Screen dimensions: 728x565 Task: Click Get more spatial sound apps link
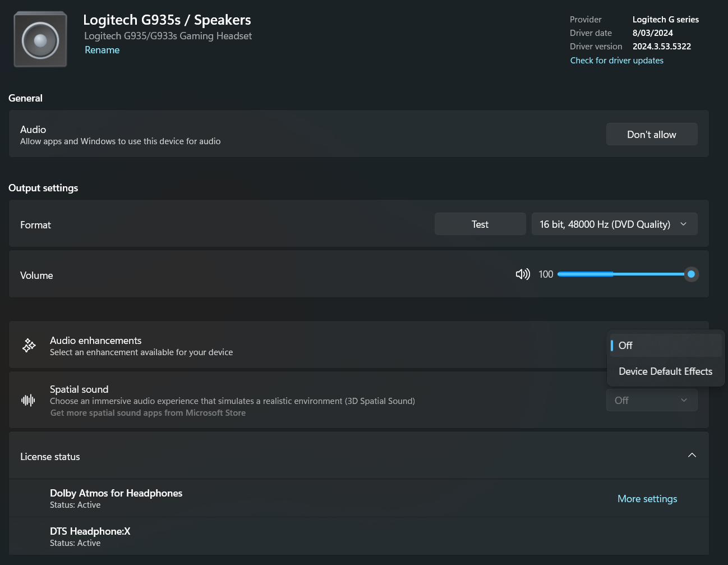(x=148, y=412)
